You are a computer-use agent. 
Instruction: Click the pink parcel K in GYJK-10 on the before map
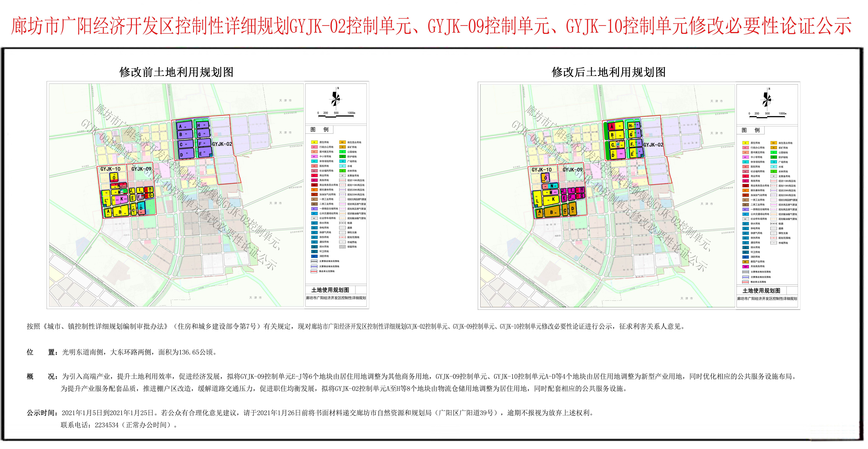[120, 200]
